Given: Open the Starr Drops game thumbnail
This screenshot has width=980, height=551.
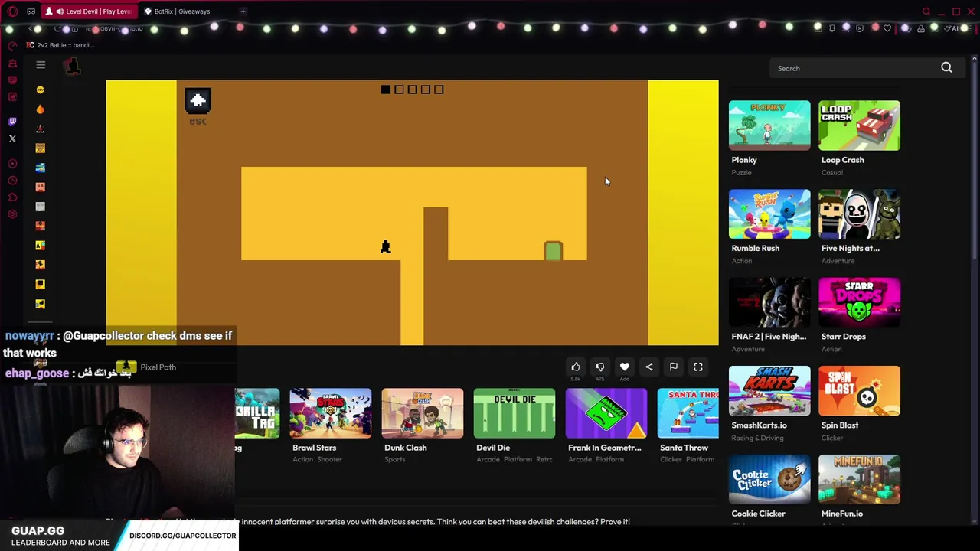Looking at the screenshot, I should (x=859, y=302).
